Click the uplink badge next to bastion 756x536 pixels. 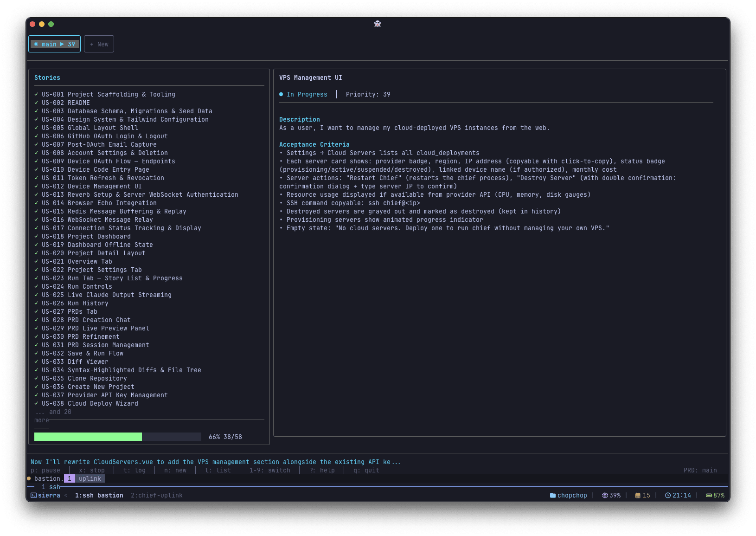click(x=90, y=478)
